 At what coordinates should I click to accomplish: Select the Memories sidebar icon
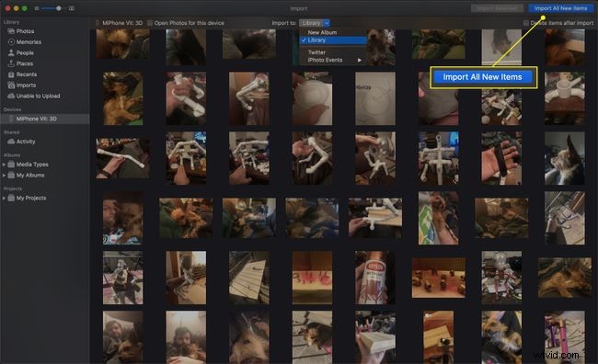[x=11, y=42]
